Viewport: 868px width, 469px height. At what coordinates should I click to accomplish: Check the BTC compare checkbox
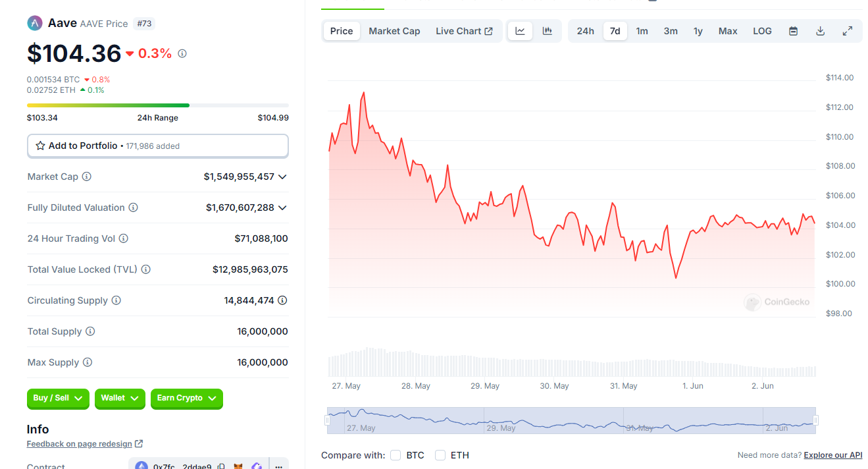coord(396,455)
